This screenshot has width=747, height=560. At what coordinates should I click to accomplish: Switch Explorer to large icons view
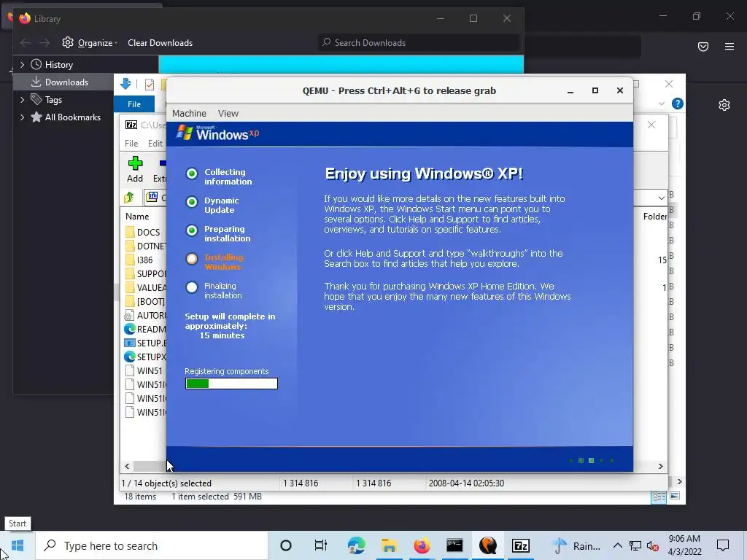pyautogui.click(x=675, y=496)
